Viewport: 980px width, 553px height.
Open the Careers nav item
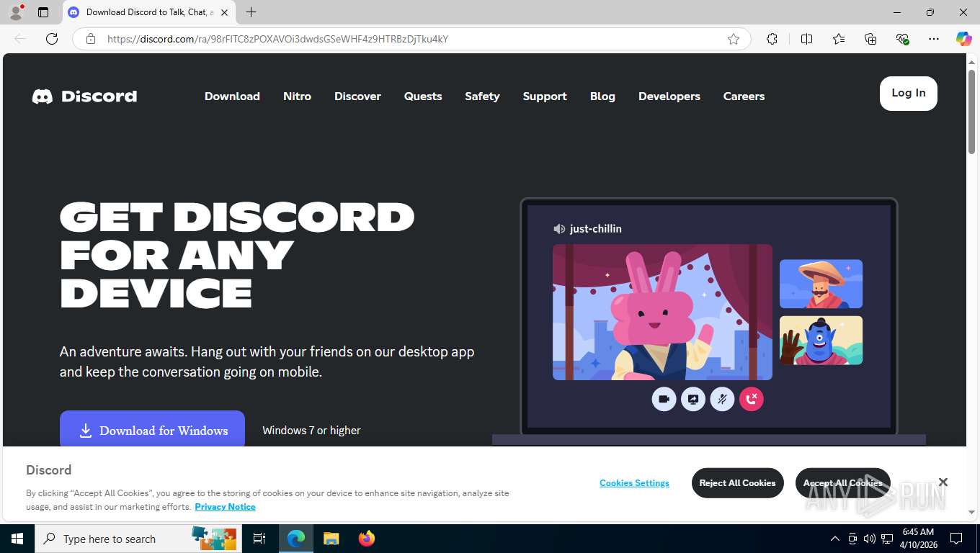744,96
